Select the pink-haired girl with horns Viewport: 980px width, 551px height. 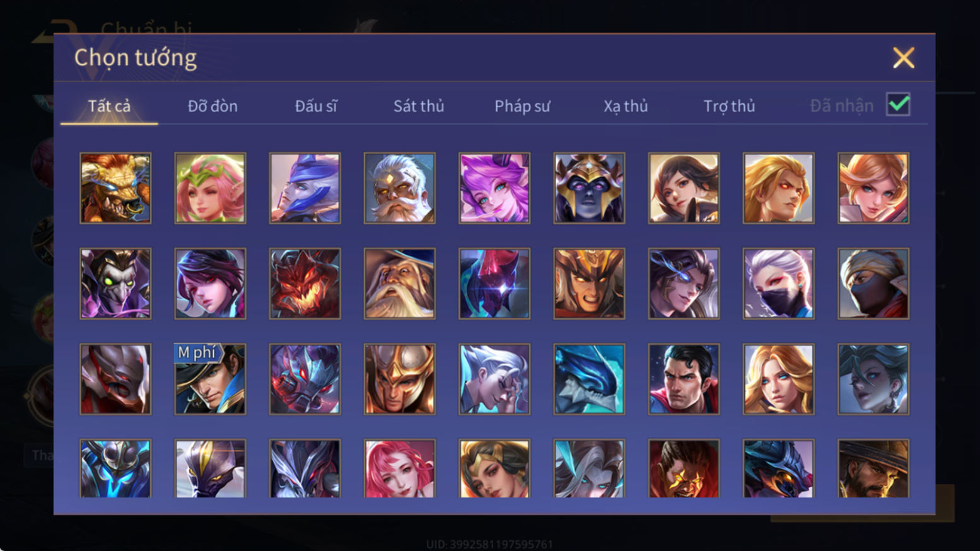[494, 188]
